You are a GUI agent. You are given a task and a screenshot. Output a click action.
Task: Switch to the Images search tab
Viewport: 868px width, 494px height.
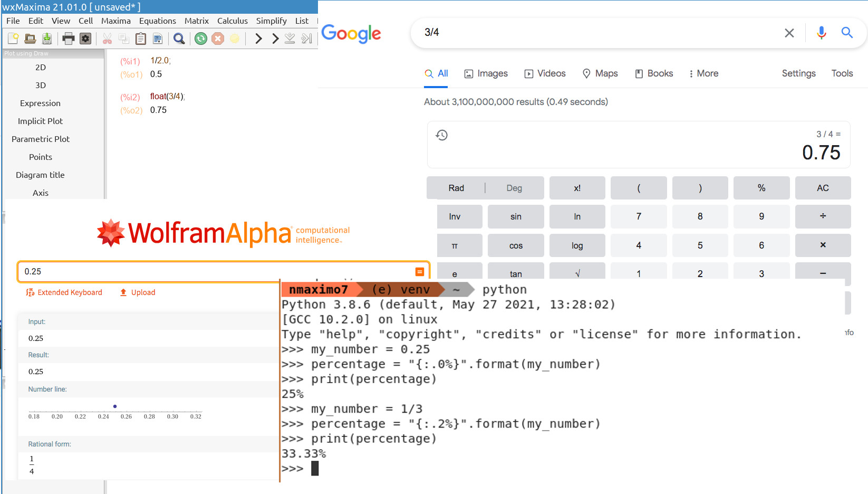point(486,73)
